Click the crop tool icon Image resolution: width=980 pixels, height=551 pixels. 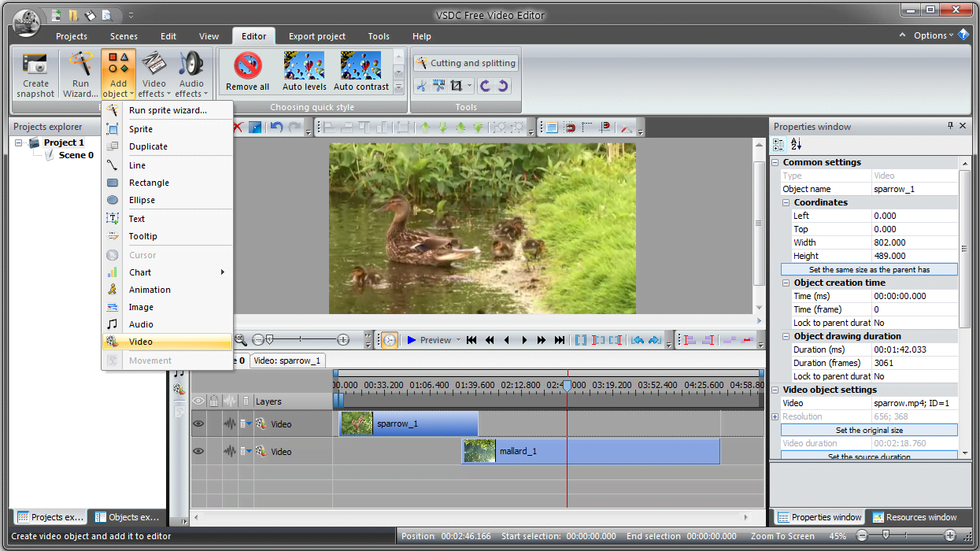pyautogui.click(x=457, y=86)
